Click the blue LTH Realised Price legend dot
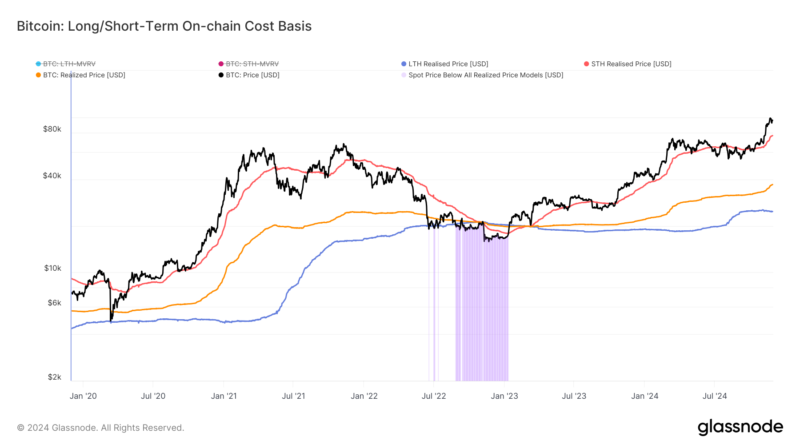The image size is (800, 445). 401,63
